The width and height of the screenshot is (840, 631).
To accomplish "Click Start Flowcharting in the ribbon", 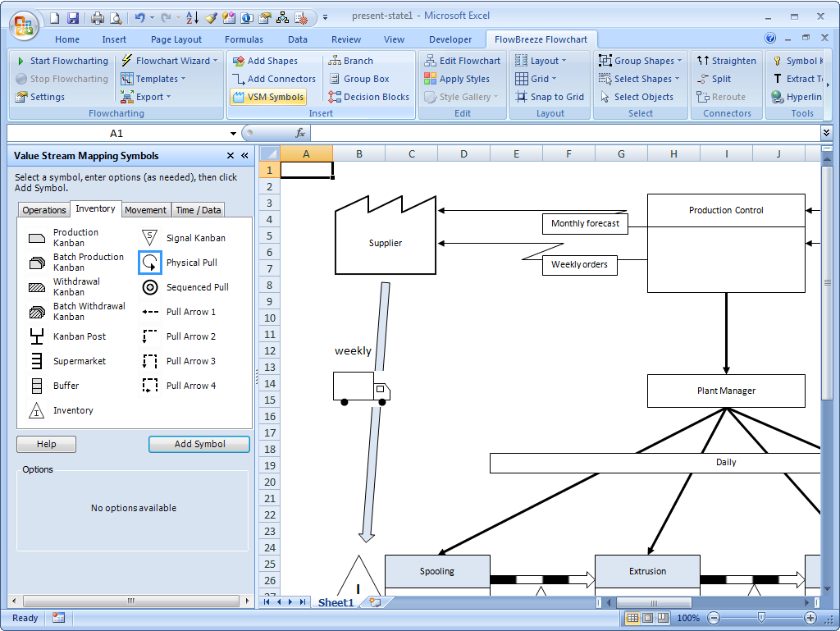I will click(62, 61).
